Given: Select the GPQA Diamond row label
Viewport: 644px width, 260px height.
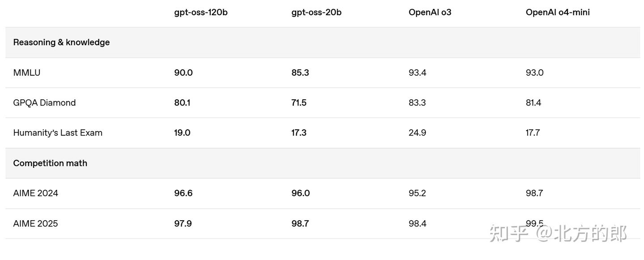Looking at the screenshot, I should (44, 103).
